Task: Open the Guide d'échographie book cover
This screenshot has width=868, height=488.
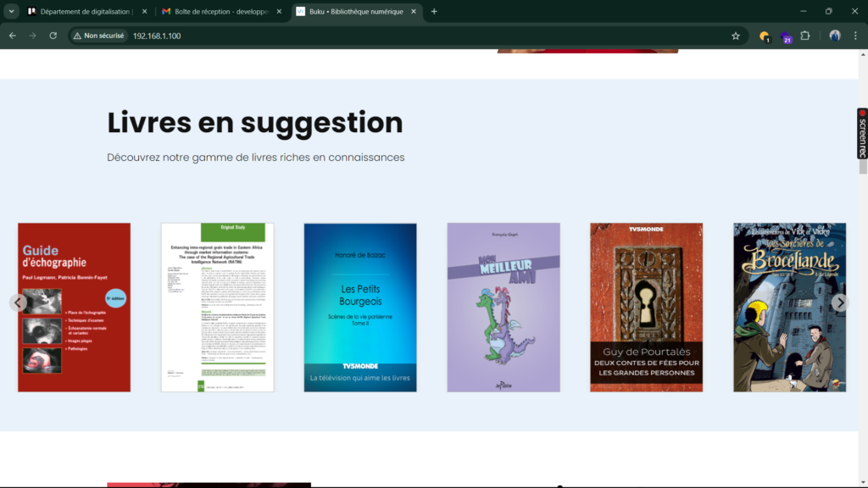Action: (x=75, y=308)
